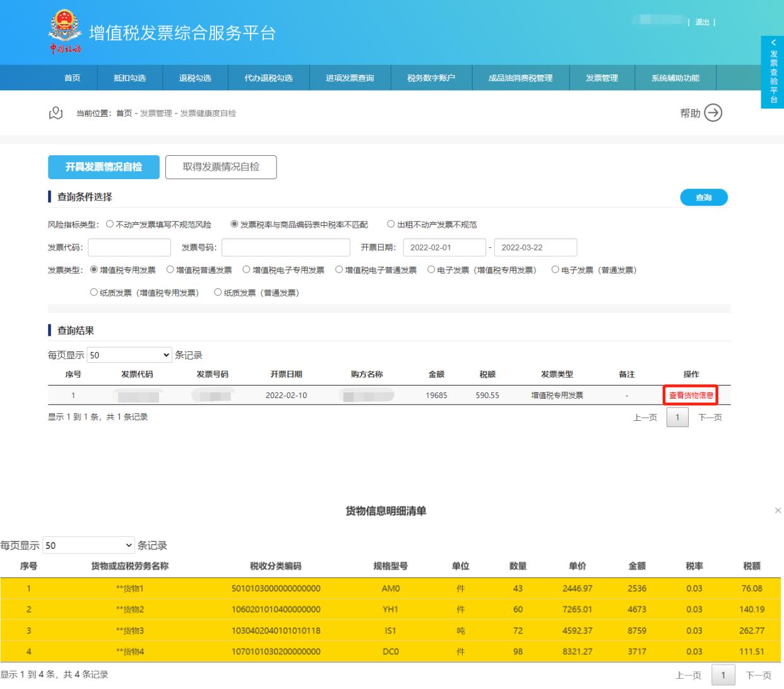Click the 退出 logout link
The image size is (784, 689).
click(702, 22)
